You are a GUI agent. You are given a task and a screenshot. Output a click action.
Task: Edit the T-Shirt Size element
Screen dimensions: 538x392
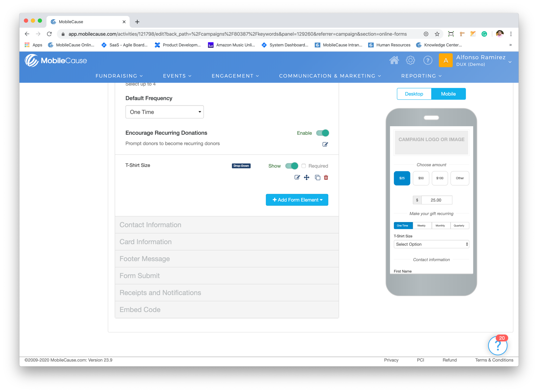[x=297, y=177]
